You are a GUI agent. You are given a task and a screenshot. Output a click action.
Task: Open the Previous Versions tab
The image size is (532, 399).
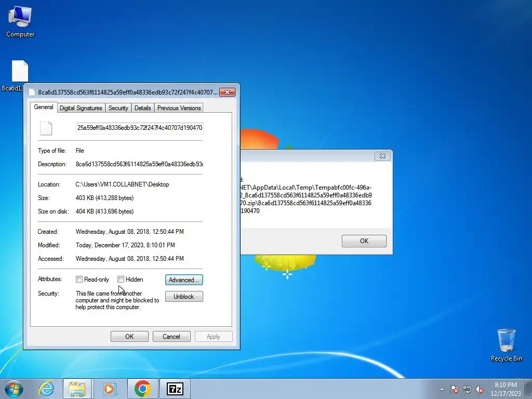point(179,108)
